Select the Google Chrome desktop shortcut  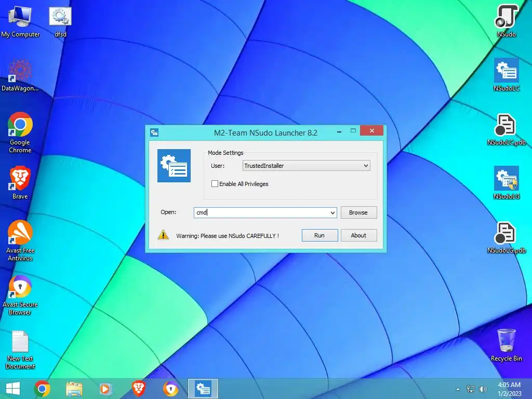(x=20, y=132)
